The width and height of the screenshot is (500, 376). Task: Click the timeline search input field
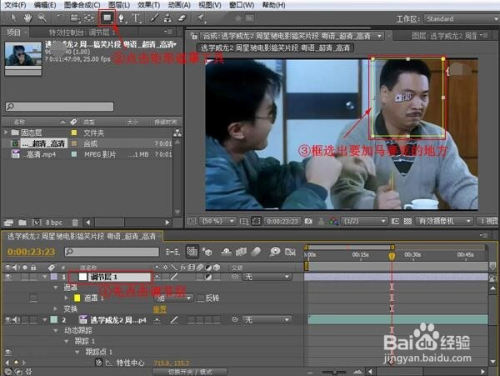(x=112, y=252)
